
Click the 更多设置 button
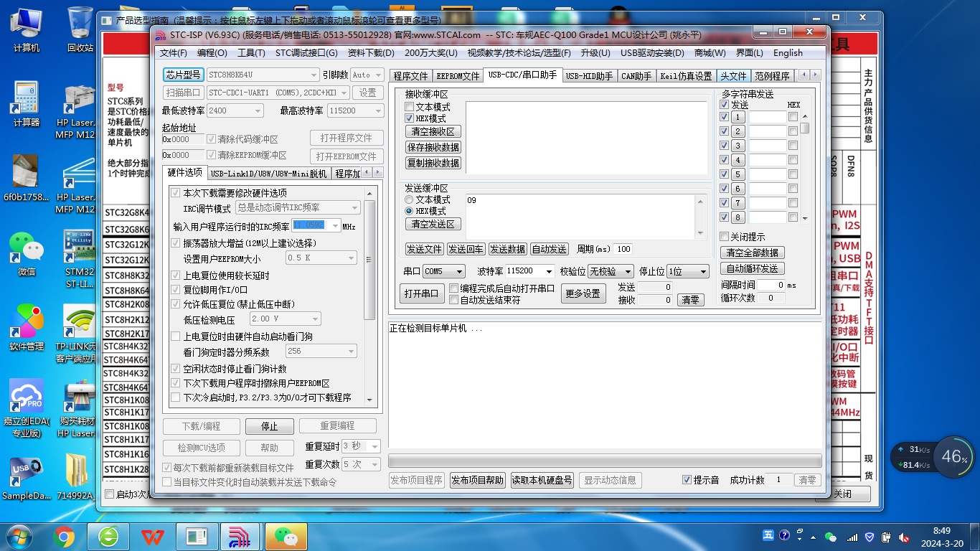pyautogui.click(x=583, y=293)
